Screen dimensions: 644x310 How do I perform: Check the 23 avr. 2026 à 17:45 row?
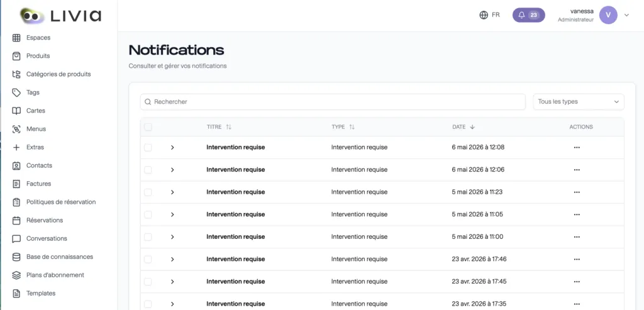pyautogui.click(x=148, y=282)
